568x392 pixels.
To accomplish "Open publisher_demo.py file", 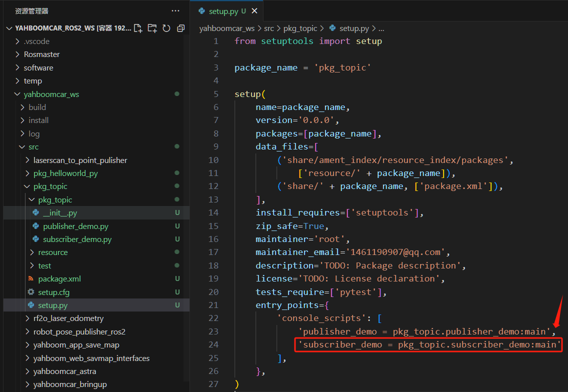I will click(75, 226).
